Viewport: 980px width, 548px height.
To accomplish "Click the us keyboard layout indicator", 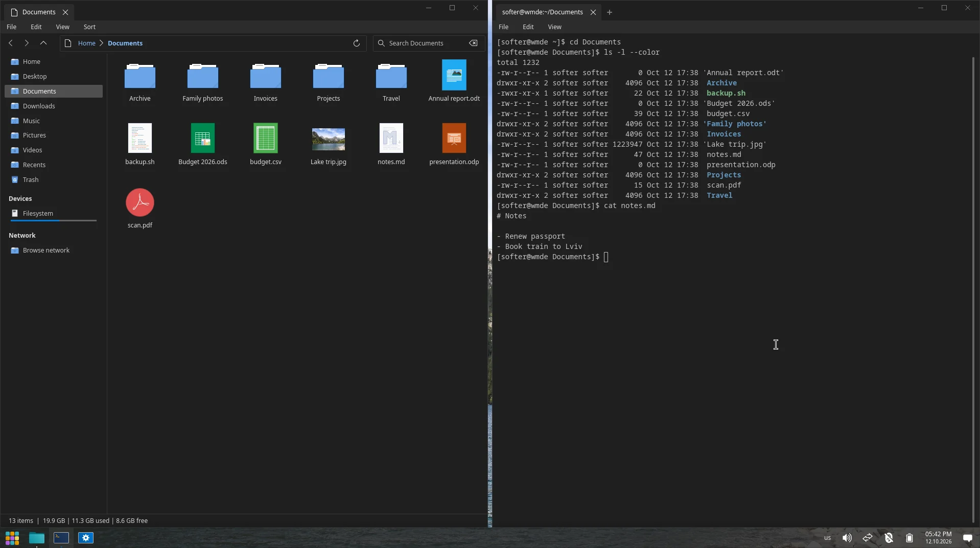I will pos(827,538).
